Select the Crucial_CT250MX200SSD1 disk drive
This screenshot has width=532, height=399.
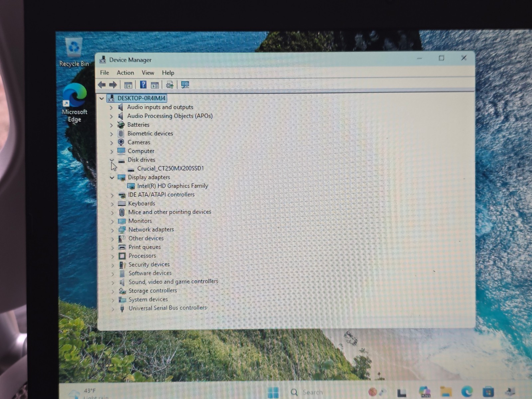[171, 168]
